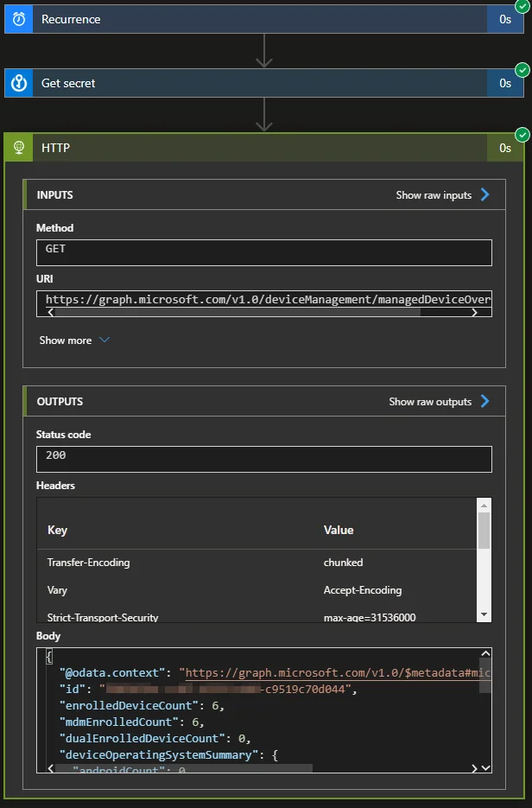Screen dimensions: 532x808
Task: Click the Key column header
Action: tap(57, 531)
